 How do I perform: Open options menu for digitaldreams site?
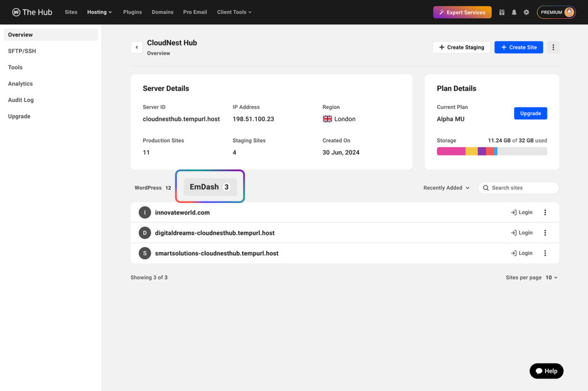pyautogui.click(x=545, y=233)
